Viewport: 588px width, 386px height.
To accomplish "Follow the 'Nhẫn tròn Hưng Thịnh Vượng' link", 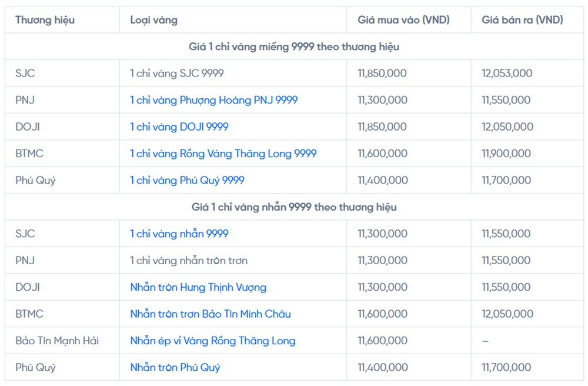I will pos(198,287).
